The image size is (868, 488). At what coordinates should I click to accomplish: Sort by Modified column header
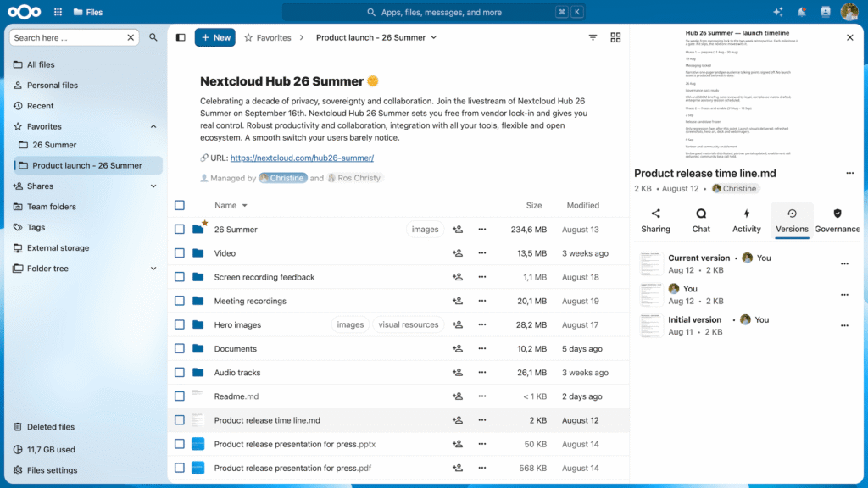pyautogui.click(x=582, y=205)
